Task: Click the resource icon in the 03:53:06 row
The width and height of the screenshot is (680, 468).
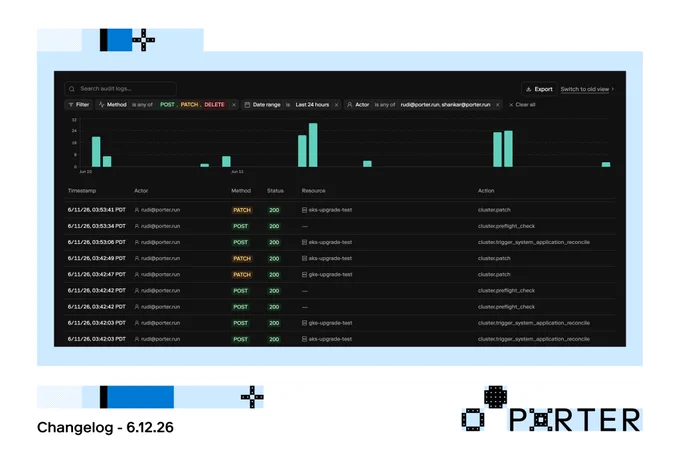Action: click(304, 242)
